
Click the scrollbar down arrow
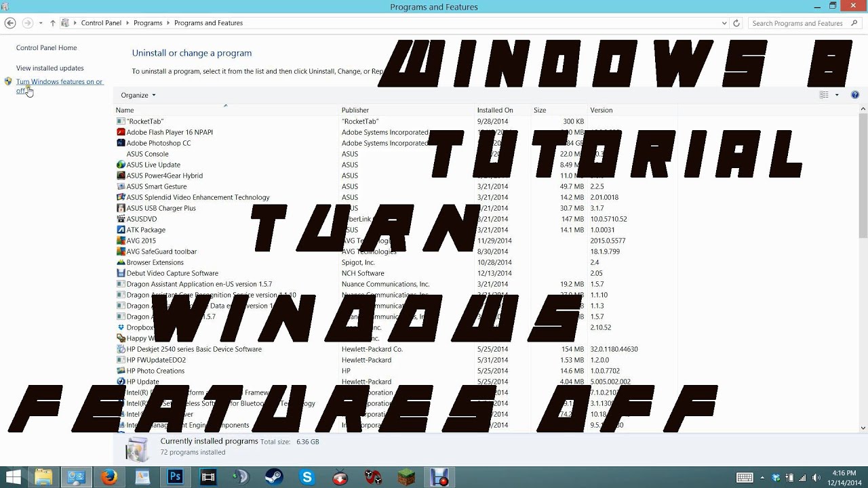click(863, 428)
